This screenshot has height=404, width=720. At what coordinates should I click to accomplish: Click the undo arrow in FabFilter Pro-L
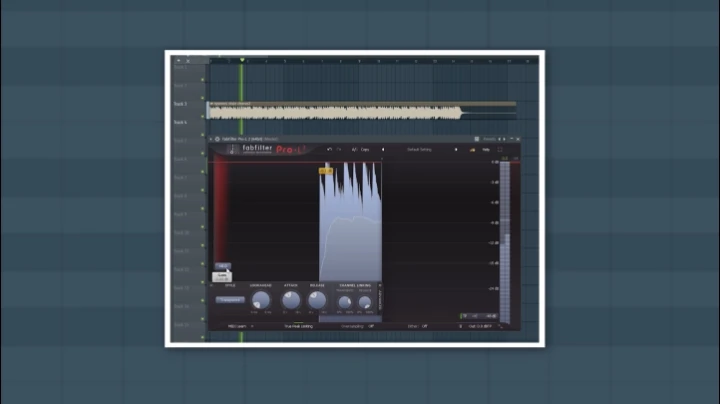(x=329, y=150)
